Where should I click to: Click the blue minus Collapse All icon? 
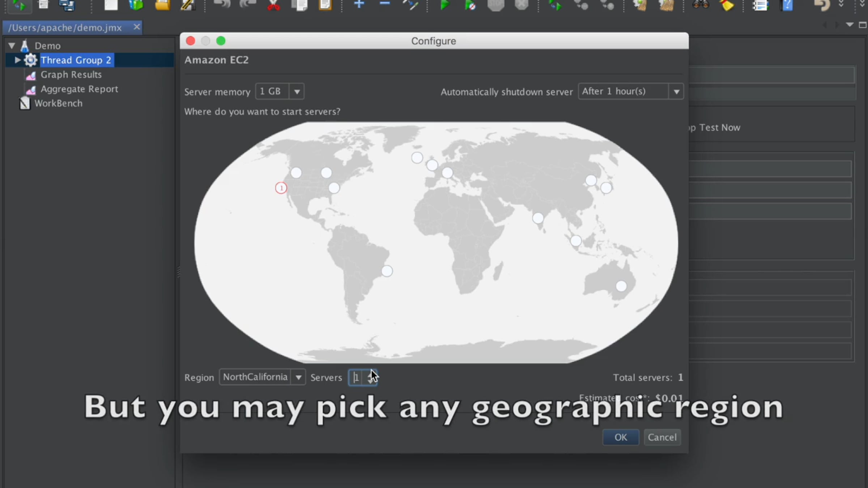pyautogui.click(x=385, y=4)
